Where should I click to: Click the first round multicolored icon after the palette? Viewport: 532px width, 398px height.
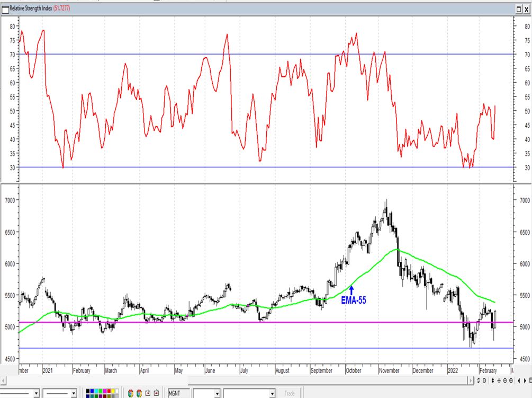(131, 393)
